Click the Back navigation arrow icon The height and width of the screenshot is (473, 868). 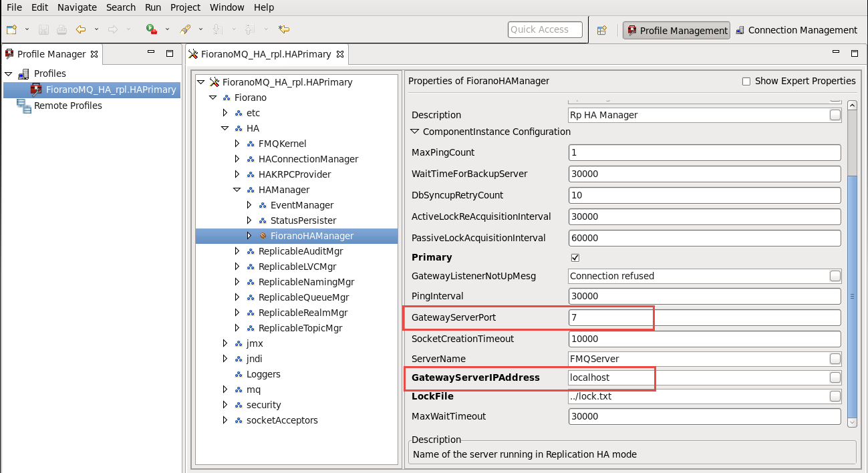tap(81, 29)
